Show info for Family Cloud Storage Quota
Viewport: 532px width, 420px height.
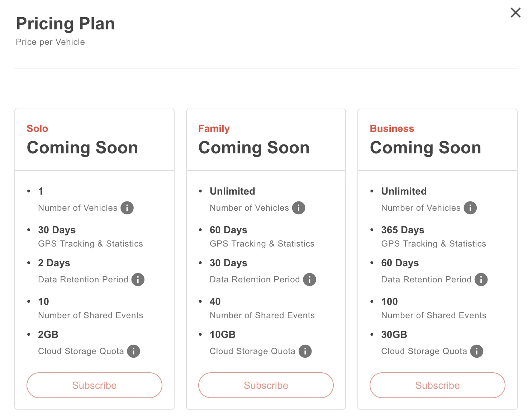tap(305, 351)
